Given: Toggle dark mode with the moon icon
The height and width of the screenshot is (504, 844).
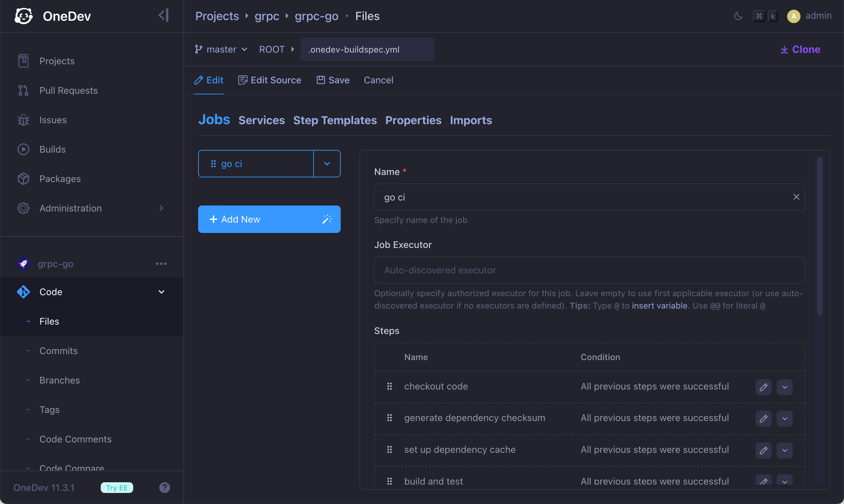Looking at the screenshot, I should point(738,16).
